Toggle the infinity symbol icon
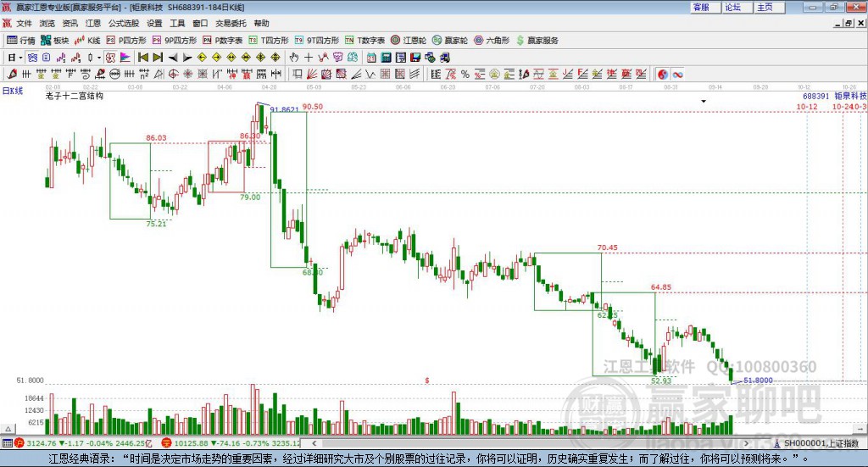The height and width of the screenshot is (467, 868). point(677,74)
